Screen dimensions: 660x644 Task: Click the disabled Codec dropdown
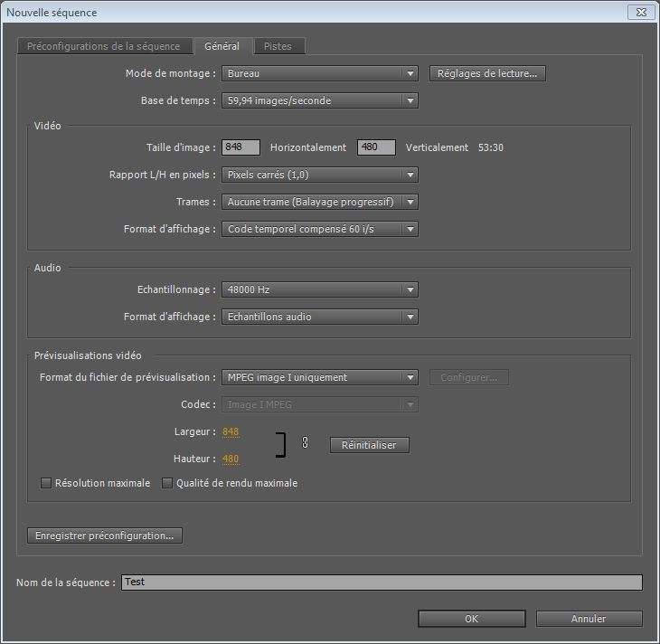pos(320,404)
